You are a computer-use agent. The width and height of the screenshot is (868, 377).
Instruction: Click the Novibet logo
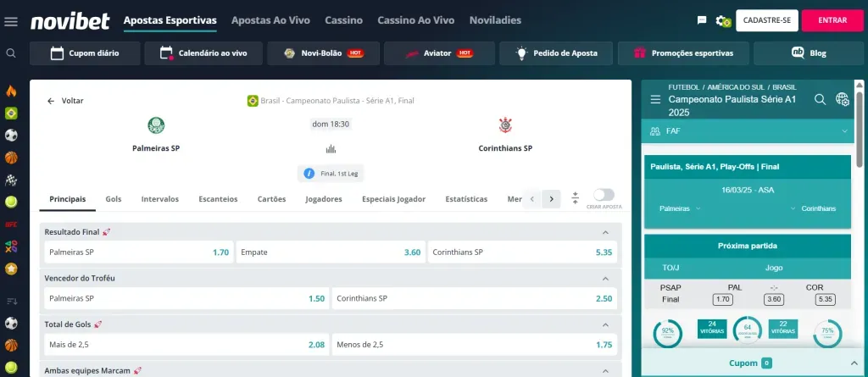(70, 21)
